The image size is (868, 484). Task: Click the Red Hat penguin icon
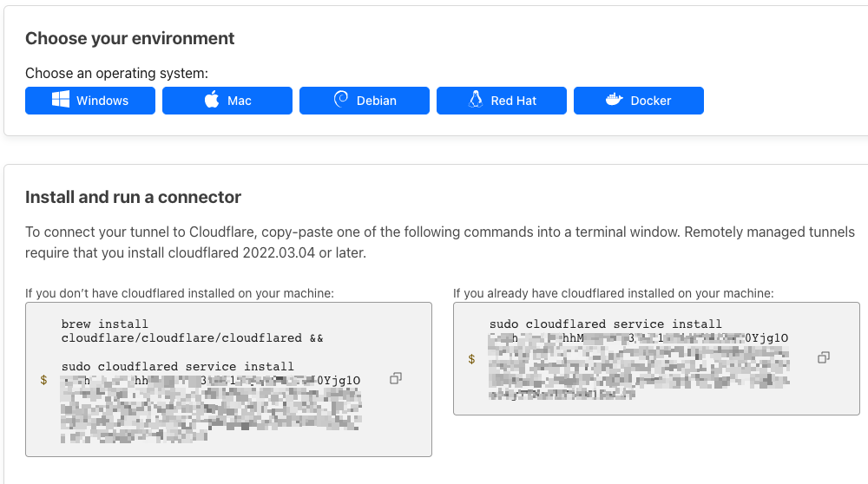[475, 100]
